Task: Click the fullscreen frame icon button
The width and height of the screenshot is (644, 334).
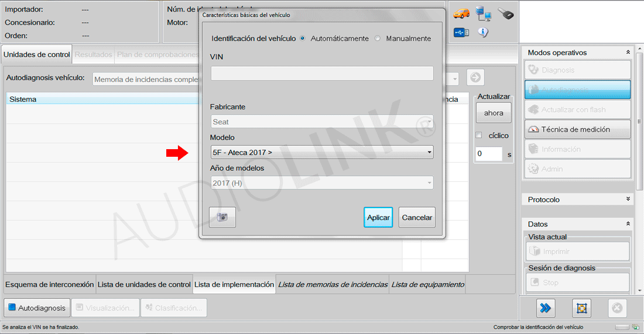Action: coord(581,308)
